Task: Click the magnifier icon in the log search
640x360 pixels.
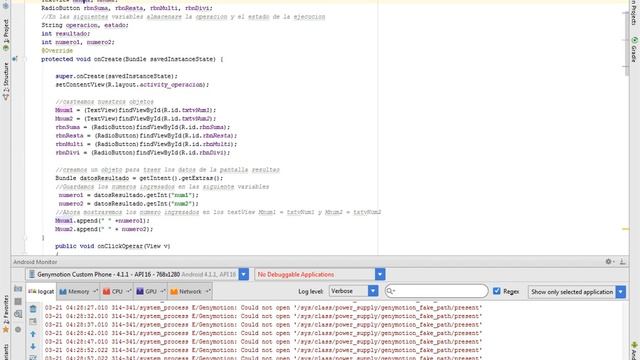Action: 391,291
